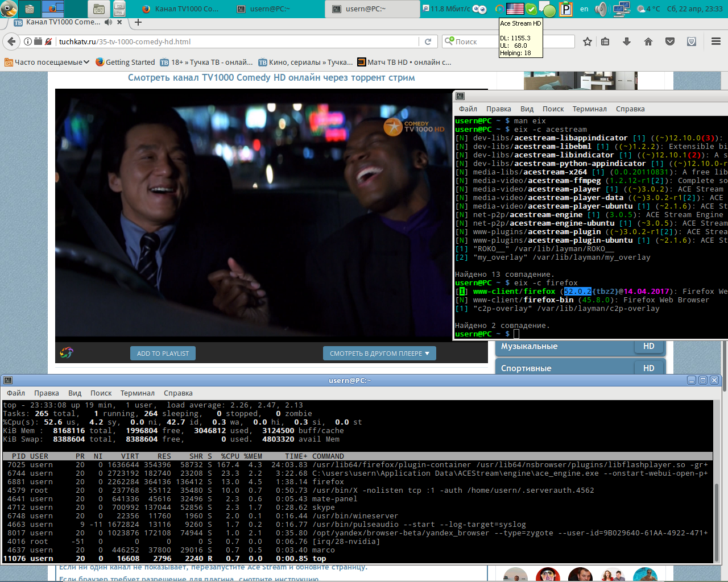
Task: Click the URL field with tuchkatv.ru address
Action: click(236, 41)
